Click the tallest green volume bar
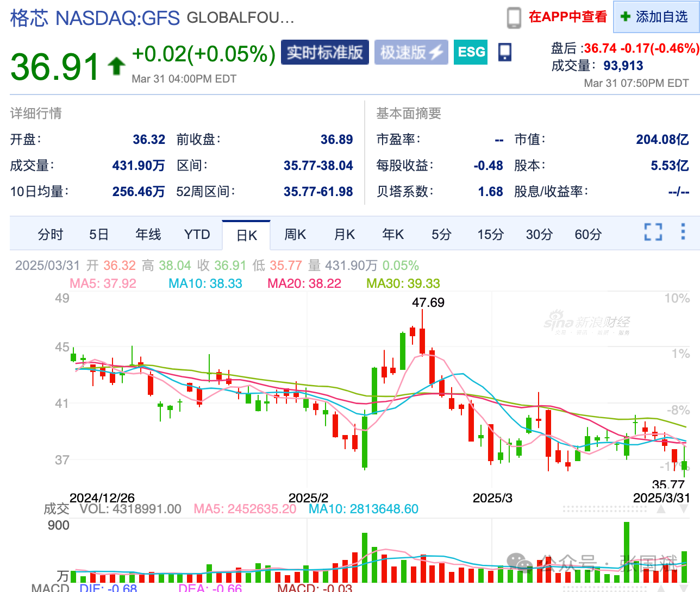Screen dimensions: 700x592 tap(627, 552)
